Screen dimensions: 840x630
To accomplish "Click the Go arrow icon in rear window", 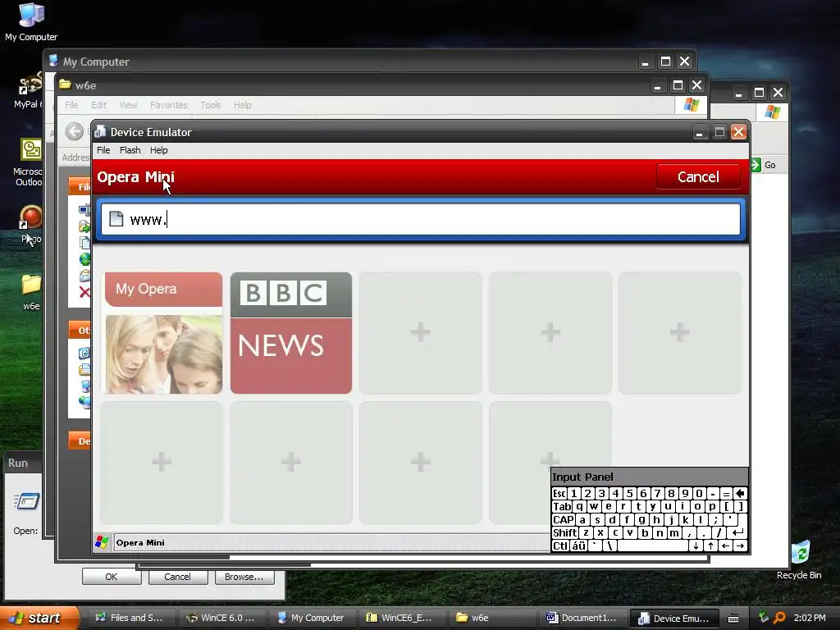I will [756, 165].
